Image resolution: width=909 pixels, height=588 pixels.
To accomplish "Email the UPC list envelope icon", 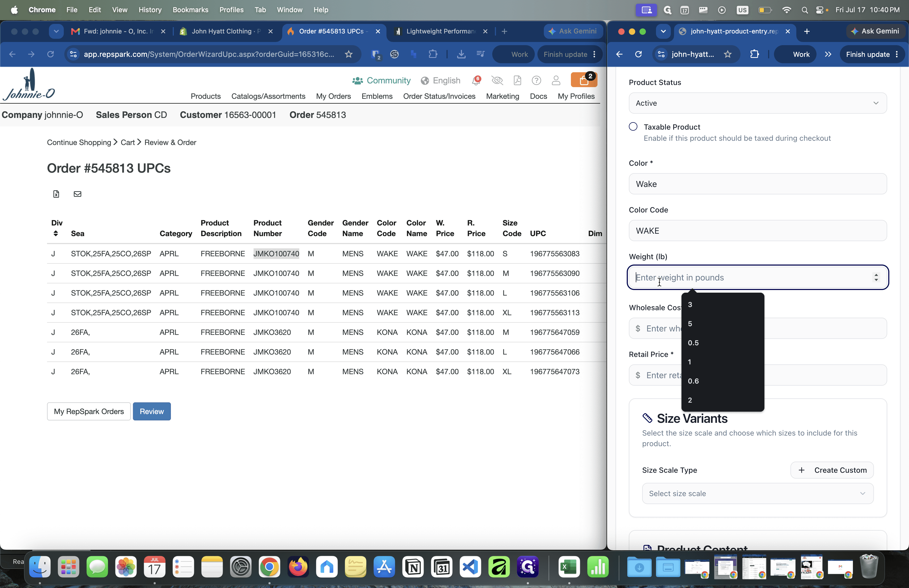I will click(78, 194).
